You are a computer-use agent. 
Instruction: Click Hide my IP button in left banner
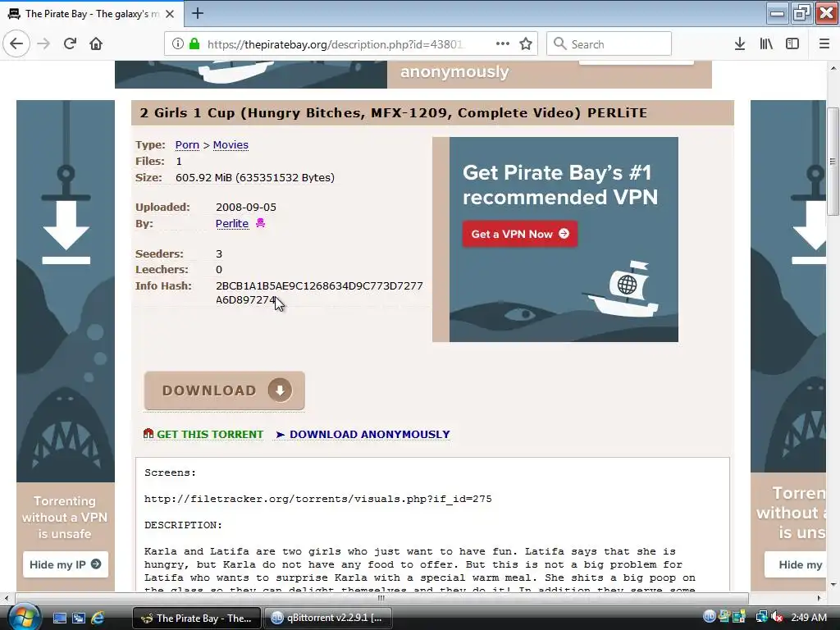point(66,564)
